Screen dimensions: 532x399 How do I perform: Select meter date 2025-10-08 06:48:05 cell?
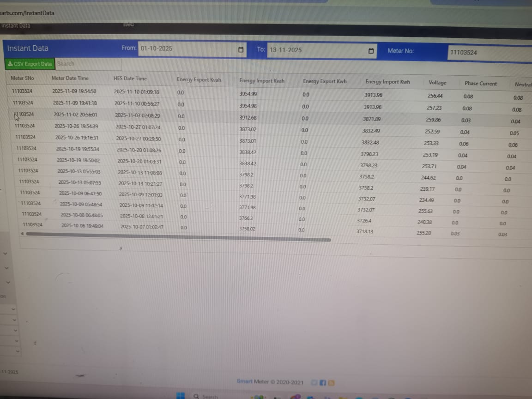click(82, 215)
